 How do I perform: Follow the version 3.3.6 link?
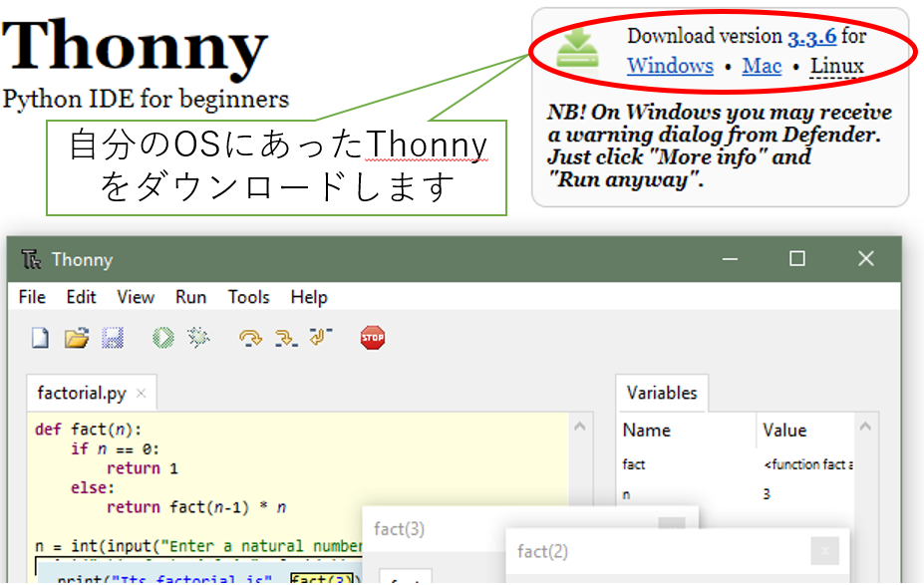[812, 37]
